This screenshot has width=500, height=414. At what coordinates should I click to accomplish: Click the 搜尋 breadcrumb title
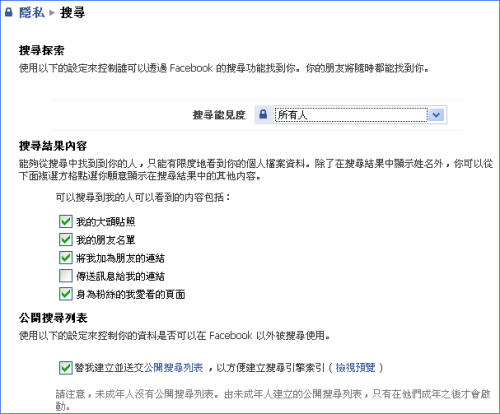click(72, 13)
